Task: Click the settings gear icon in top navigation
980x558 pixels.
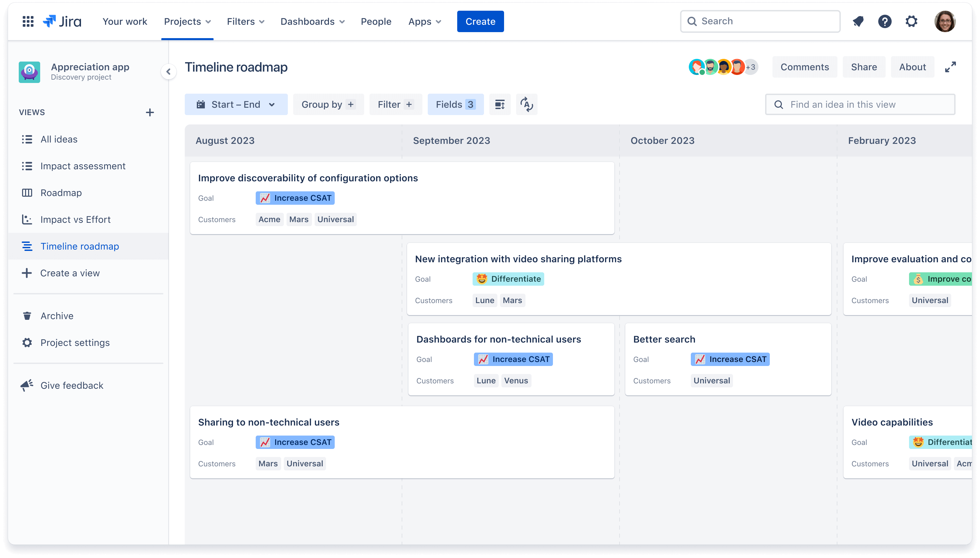Action: click(x=912, y=21)
